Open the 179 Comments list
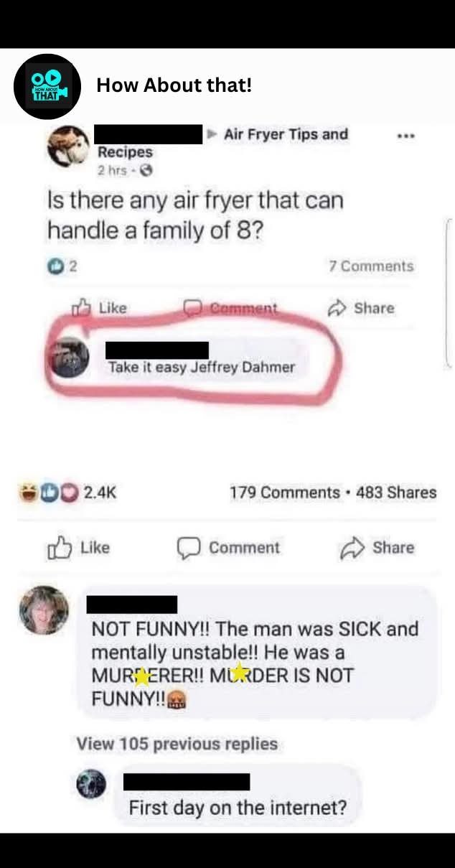 pos(284,493)
